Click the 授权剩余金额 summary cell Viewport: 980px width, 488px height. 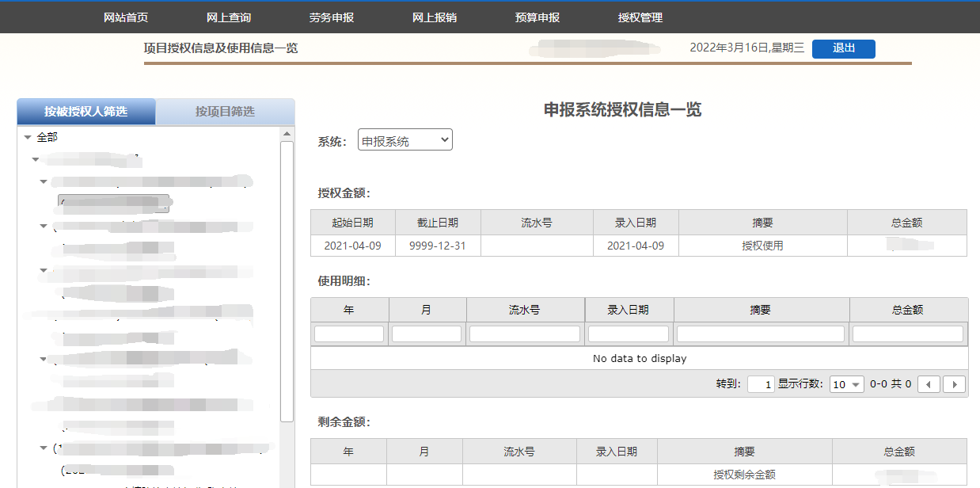click(x=744, y=475)
